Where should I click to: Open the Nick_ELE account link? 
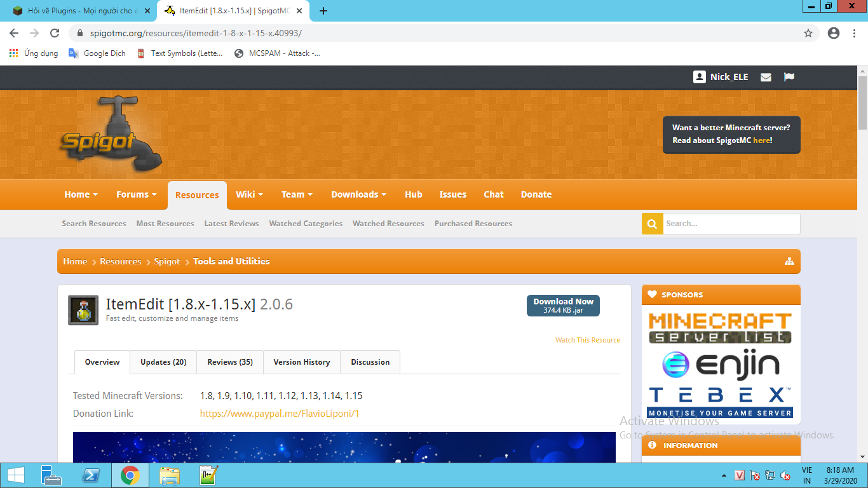click(721, 77)
